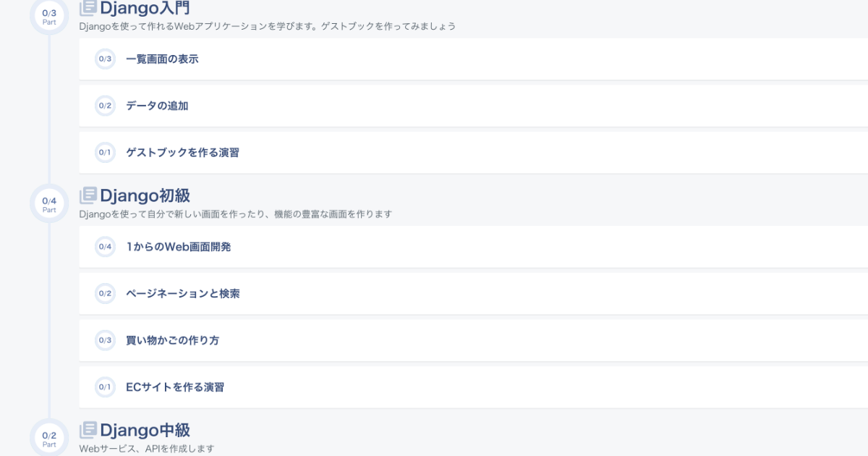Expand the ゲストブックを作る演習 row
The image size is (868, 456).
coord(182,153)
